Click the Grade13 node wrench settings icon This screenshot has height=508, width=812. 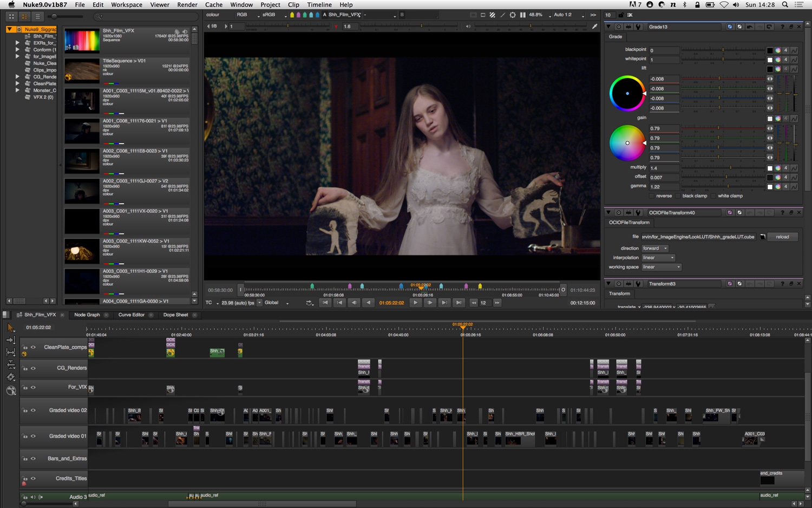click(x=638, y=27)
